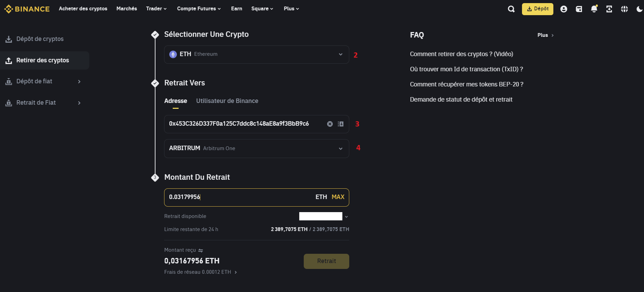Click the app download icon in header
Image resolution: width=644 pixels, height=292 pixels.
[609, 9]
